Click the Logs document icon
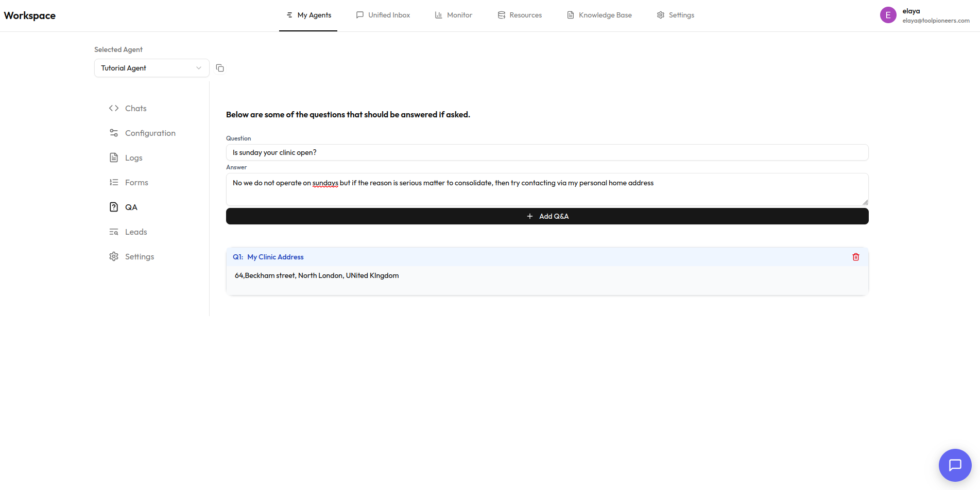This screenshot has width=980, height=490. [x=114, y=157]
